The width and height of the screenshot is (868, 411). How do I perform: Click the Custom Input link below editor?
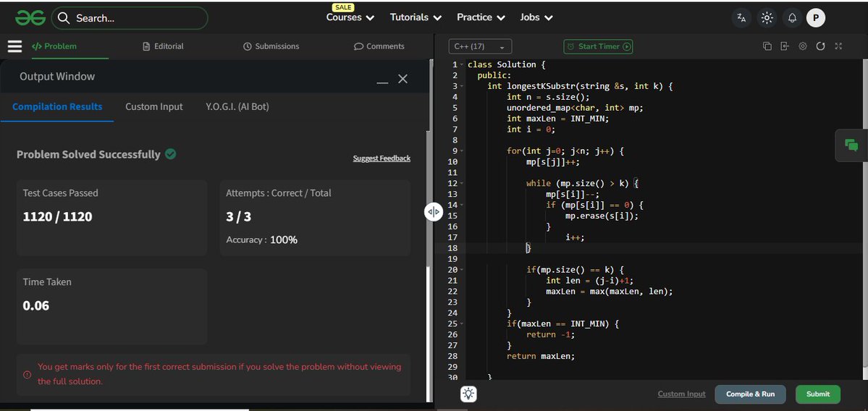(x=681, y=394)
